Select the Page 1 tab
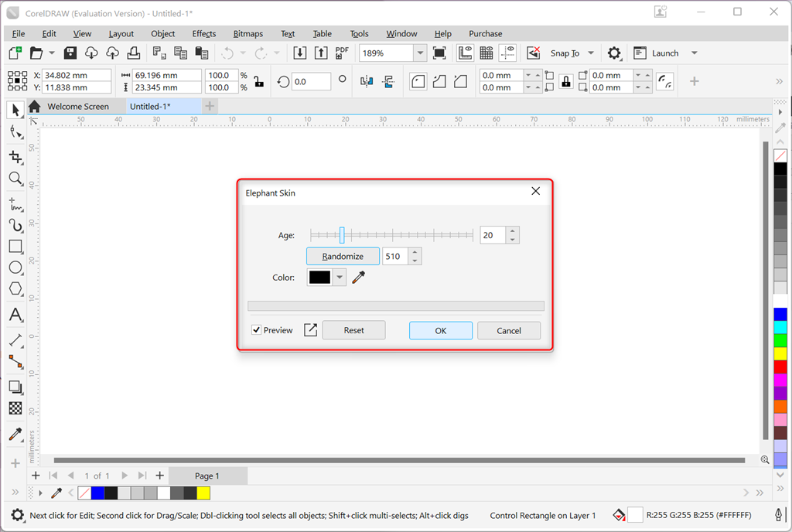This screenshot has width=792, height=532. pyautogui.click(x=207, y=476)
